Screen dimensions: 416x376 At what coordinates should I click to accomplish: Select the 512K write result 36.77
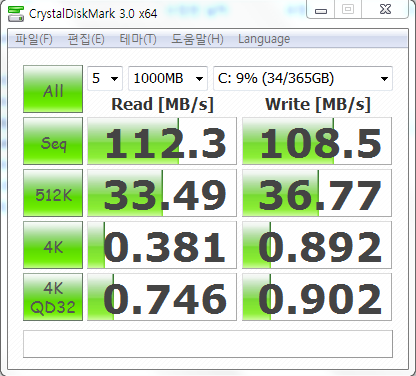pyautogui.click(x=317, y=193)
